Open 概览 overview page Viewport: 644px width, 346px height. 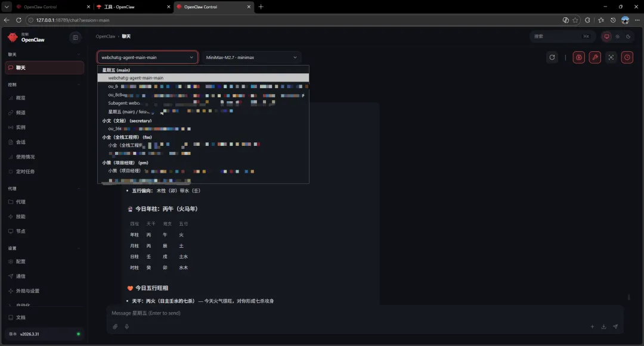[44, 98]
